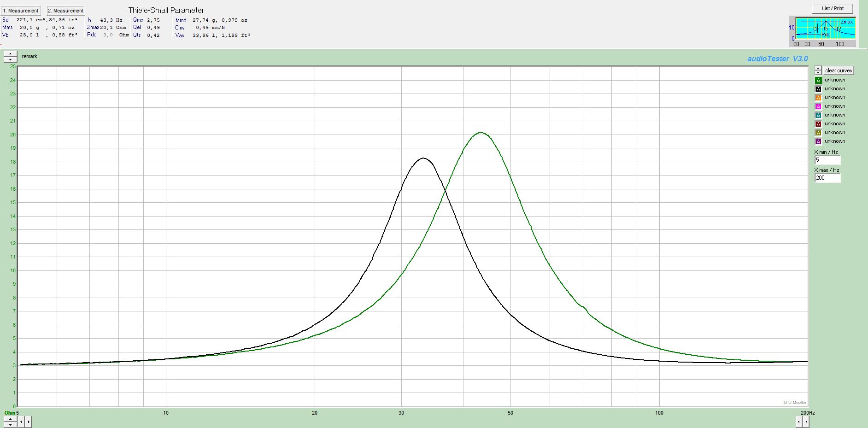The image size is (868, 428).
Task: Click the Vb value '25,0 l'
Action: tap(29, 35)
